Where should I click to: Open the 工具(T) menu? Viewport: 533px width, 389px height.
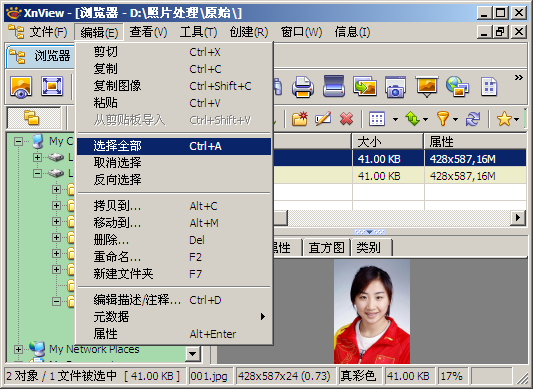(x=199, y=32)
